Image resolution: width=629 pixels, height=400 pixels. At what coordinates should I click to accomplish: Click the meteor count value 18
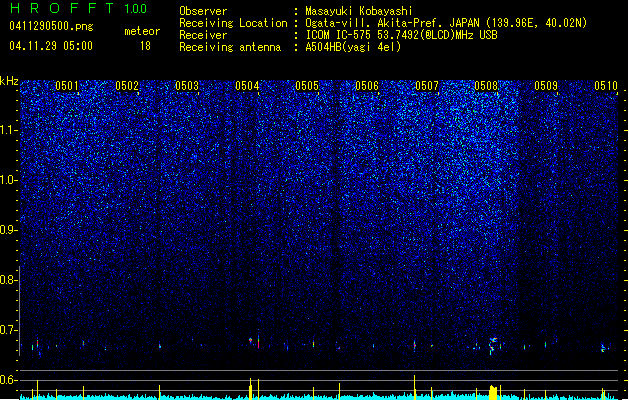[x=145, y=46]
